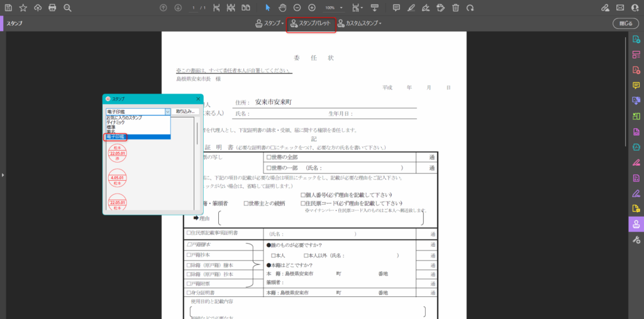The height and width of the screenshot is (319, 644).
Task: Click the 閉じる button
Action: pos(626,23)
